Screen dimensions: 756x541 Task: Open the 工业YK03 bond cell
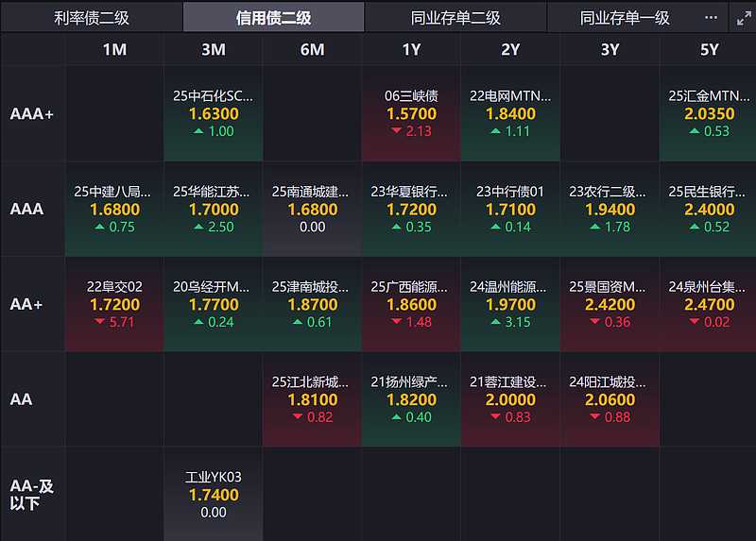tap(214, 495)
